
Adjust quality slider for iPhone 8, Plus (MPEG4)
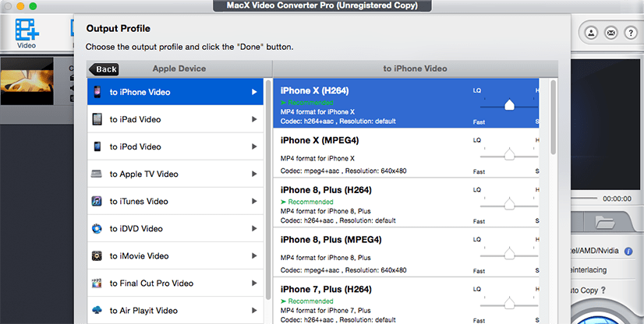[509, 254]
